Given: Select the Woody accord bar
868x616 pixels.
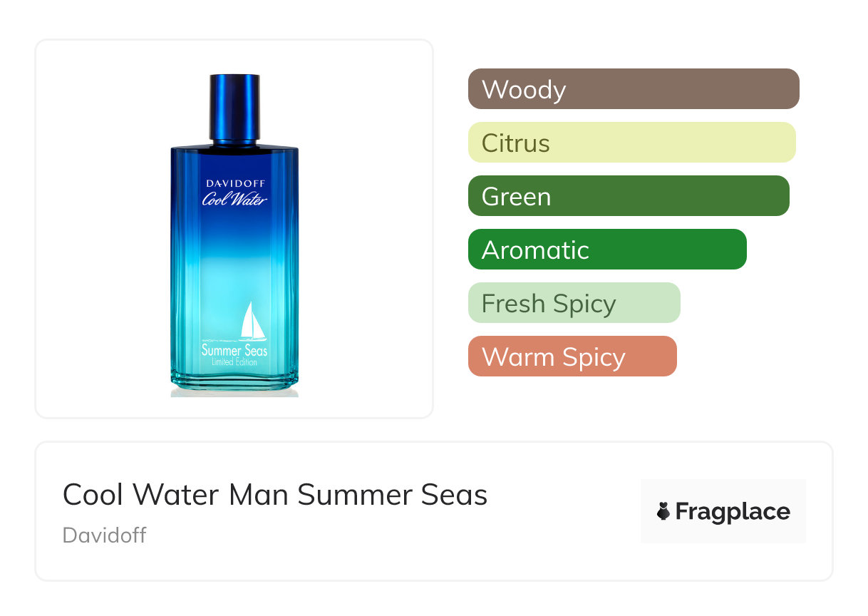Looking at the screenshot, I should (x=633, y=89).
